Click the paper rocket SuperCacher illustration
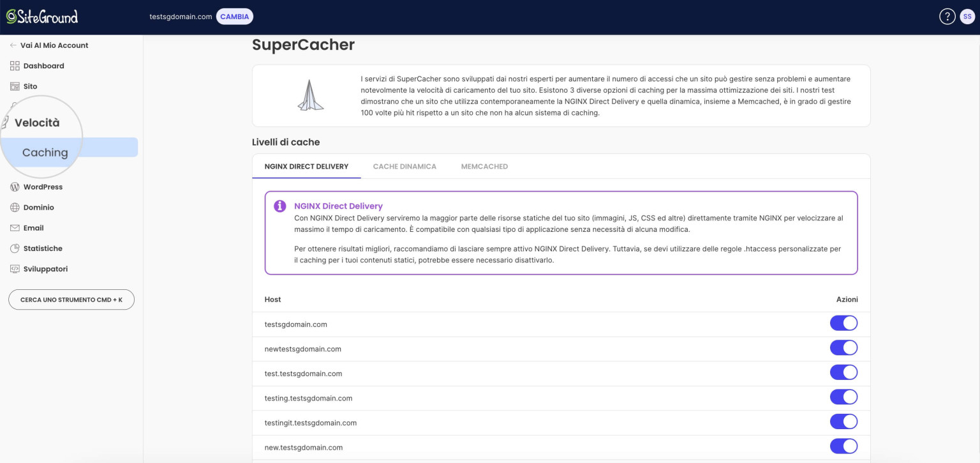 click(x=310, y=95)
